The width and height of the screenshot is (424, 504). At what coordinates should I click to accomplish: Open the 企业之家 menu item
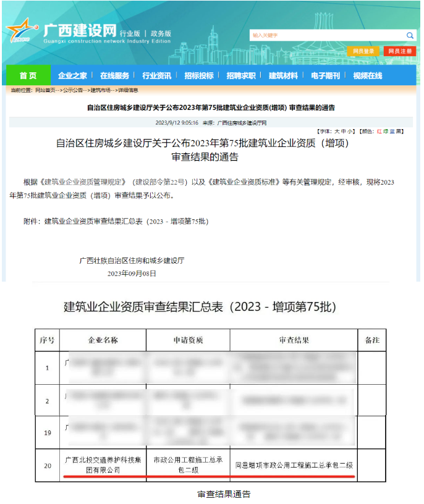(x=72, y=75)
